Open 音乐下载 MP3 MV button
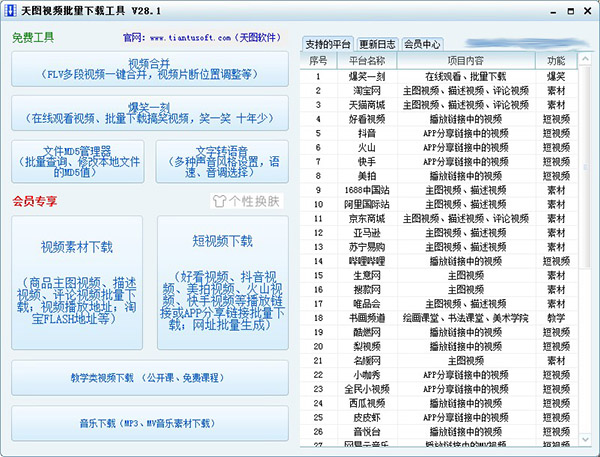 150,423
